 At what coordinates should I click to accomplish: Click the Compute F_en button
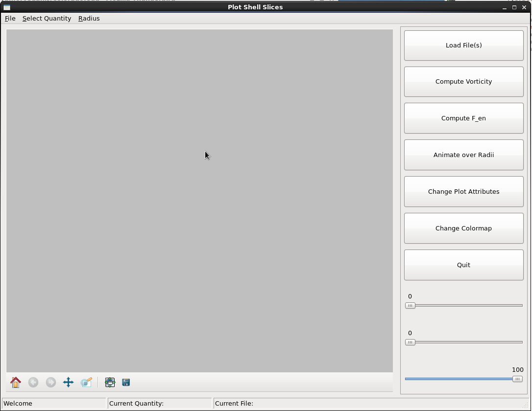point(463,118)
